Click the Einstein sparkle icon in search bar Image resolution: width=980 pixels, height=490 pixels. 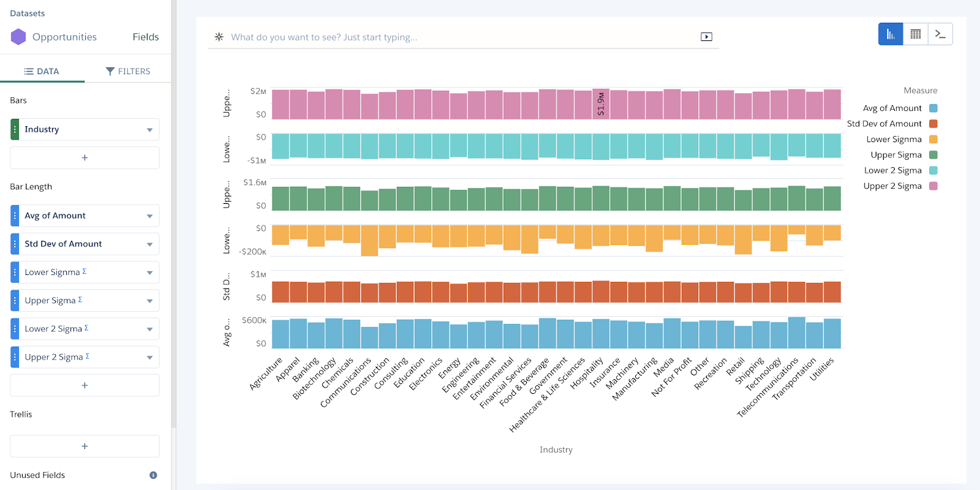tap(219, 37)
